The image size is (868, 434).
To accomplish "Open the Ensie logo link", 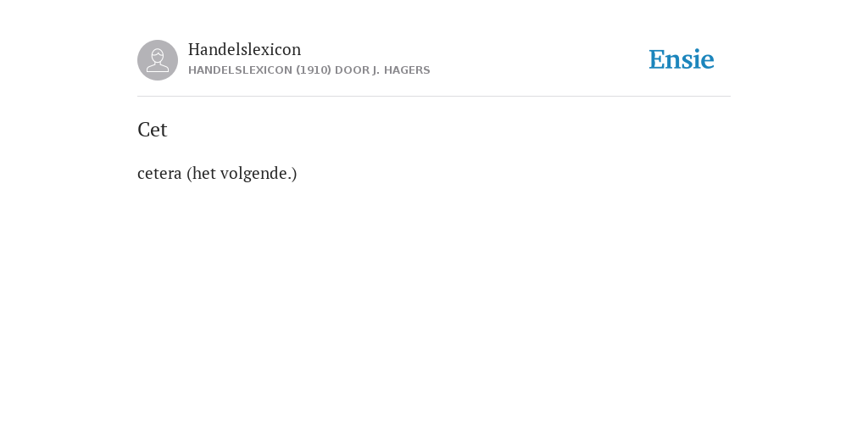I will point(682,59).
